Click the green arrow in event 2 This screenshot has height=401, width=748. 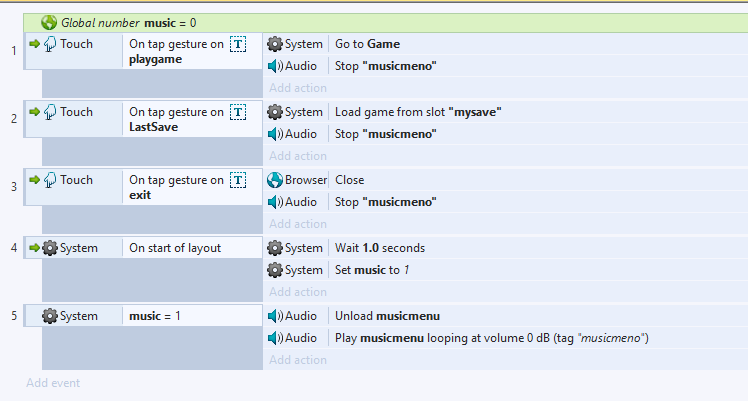[x=34, y=112]
